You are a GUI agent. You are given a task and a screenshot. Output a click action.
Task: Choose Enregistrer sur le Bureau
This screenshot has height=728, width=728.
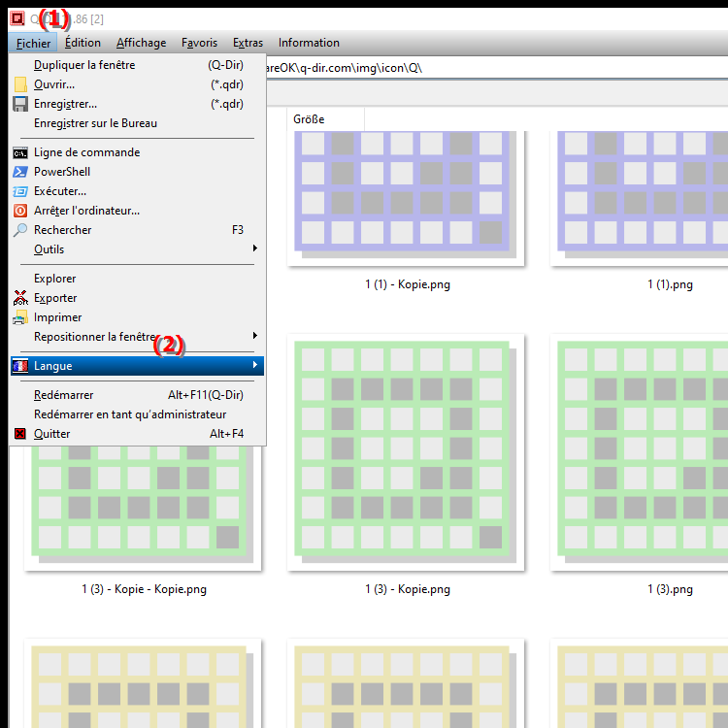point(138,123)
